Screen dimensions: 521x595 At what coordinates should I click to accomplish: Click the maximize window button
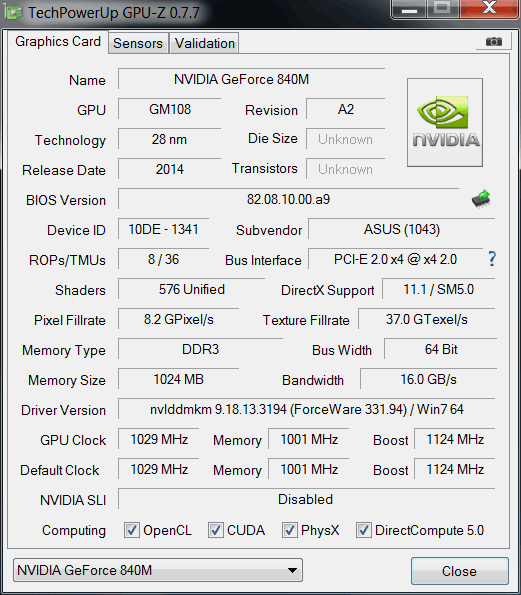point(442,8)
